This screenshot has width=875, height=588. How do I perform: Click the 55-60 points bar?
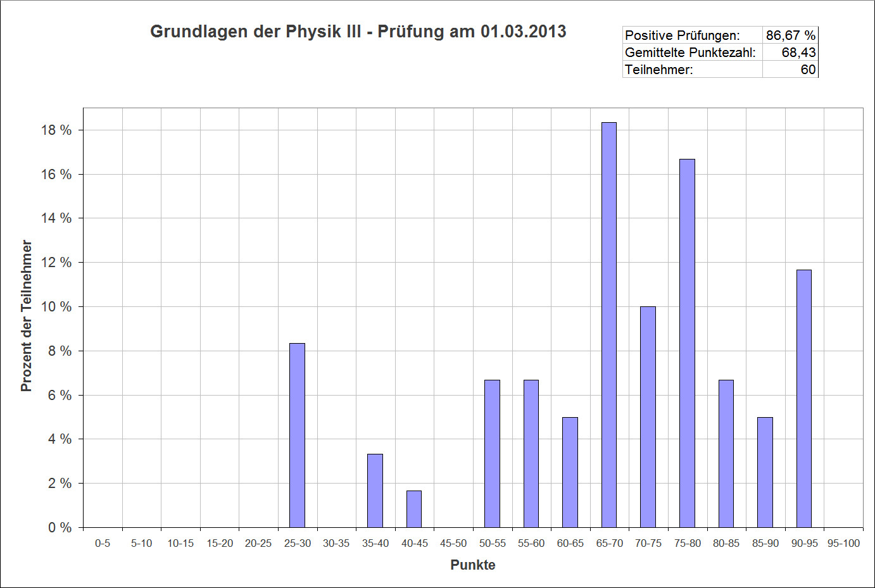pos(531,454)
